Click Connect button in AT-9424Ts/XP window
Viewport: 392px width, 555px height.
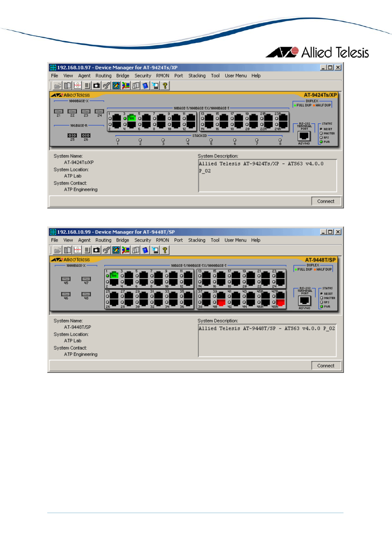point(325,201)
